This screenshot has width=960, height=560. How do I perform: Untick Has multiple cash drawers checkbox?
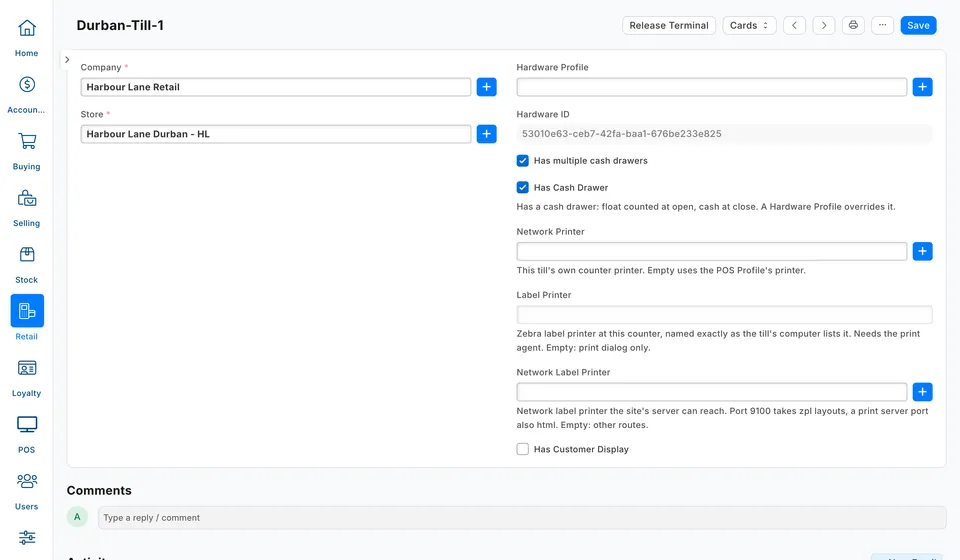pyautogui.click(x=522, y=161)
